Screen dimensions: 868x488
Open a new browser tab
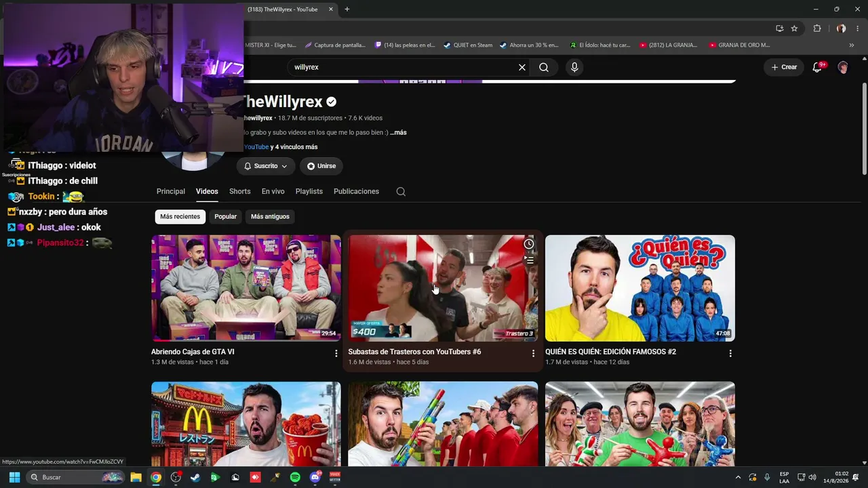[x=347, y=9]
